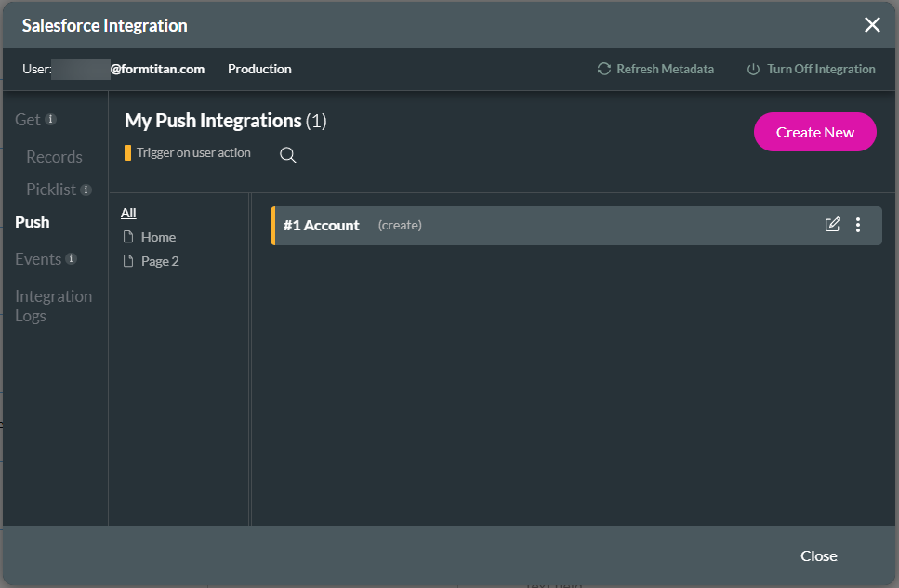This screenshot has width=899, height=588.
Task: Show info tooltip next to Get
Action: point(50,119)
